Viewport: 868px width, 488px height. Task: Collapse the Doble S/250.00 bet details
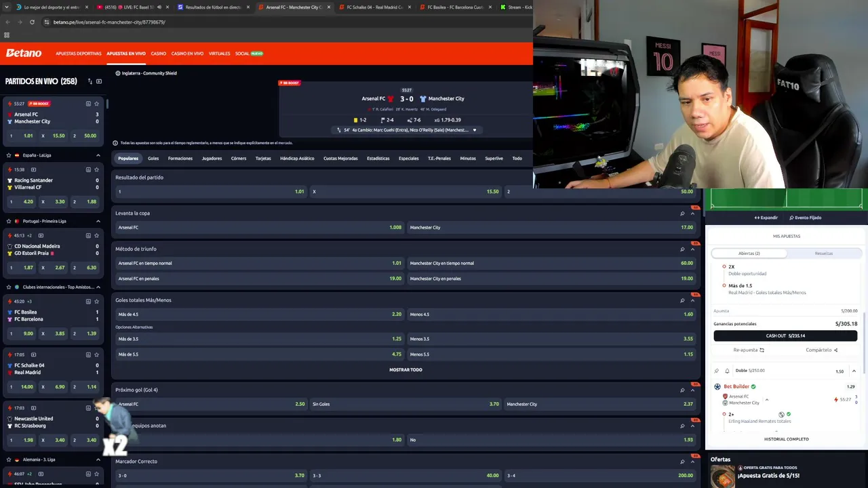coord(854,371)
